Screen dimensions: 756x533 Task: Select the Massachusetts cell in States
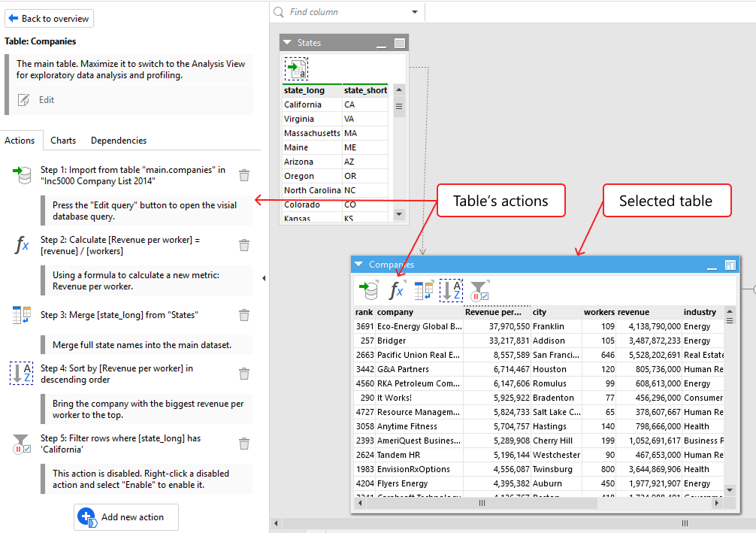coord(312,133)
